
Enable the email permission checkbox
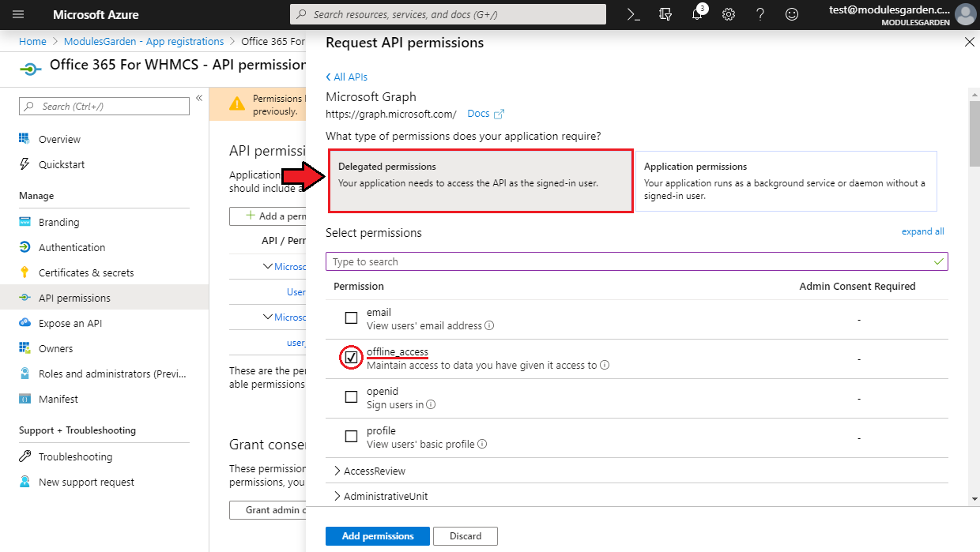(x=352, y=318)
